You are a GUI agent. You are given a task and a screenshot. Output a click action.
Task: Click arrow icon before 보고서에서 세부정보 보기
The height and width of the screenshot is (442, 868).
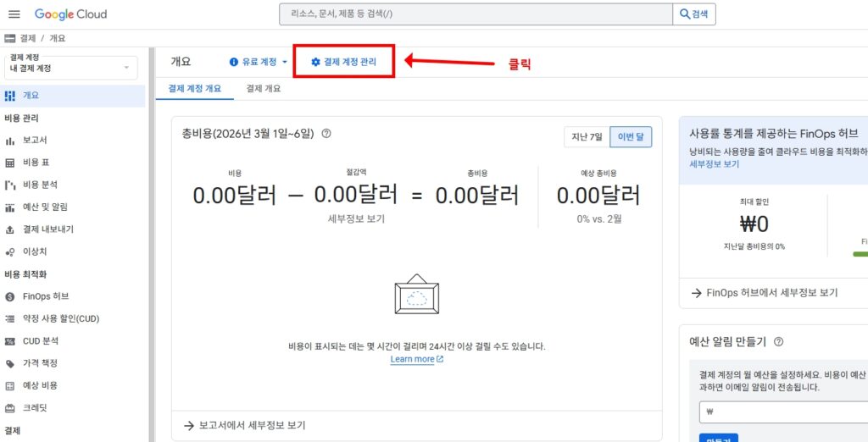pyautogui.click(x=188, y=425)
